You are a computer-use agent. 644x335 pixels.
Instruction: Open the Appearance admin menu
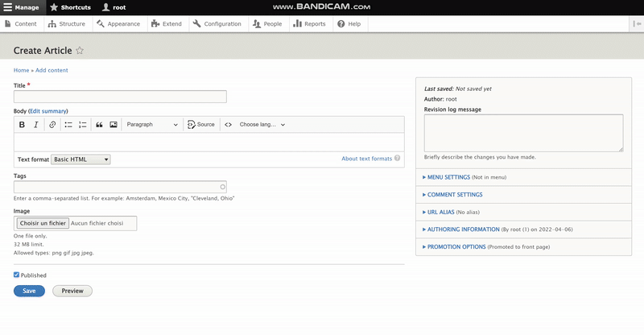click(118, 24)
